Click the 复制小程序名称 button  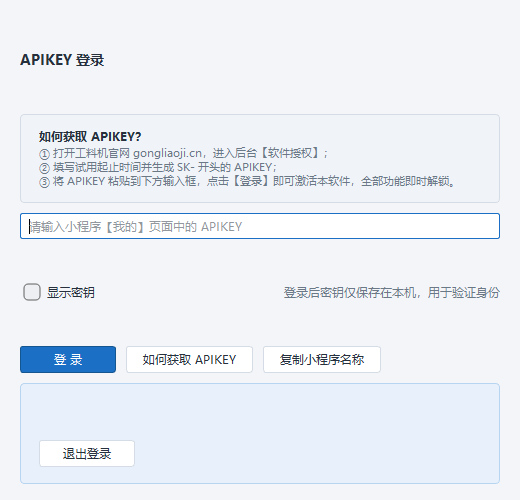tap(322, 359)
